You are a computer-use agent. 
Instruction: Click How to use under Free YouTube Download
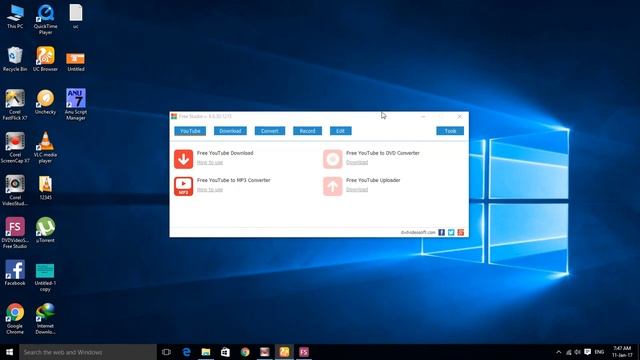210,162
